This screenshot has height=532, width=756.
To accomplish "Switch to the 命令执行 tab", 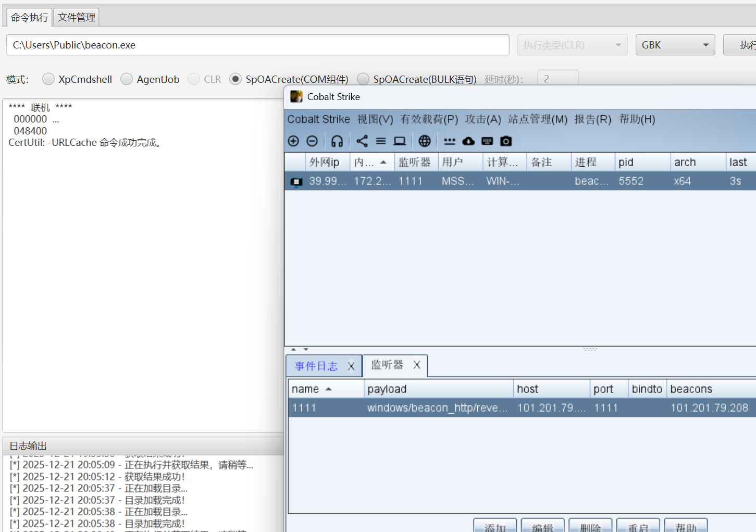I will click(x=30, y=17).
